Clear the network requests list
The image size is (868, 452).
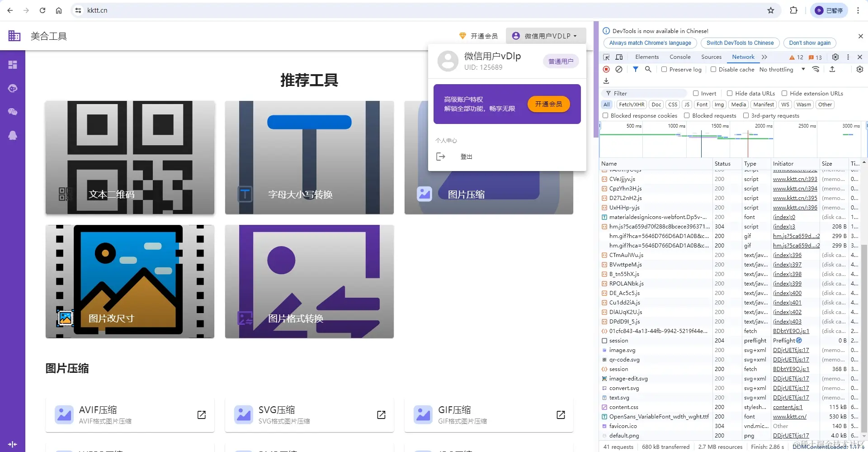click(x=619, y=69)
